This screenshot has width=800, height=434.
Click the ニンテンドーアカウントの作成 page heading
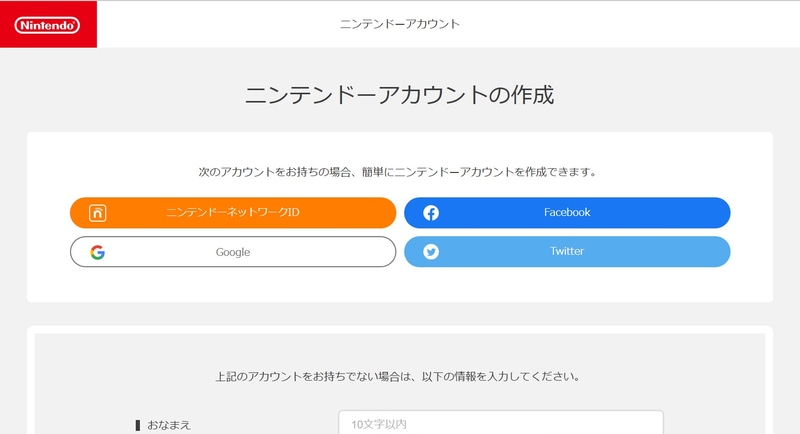399,95
